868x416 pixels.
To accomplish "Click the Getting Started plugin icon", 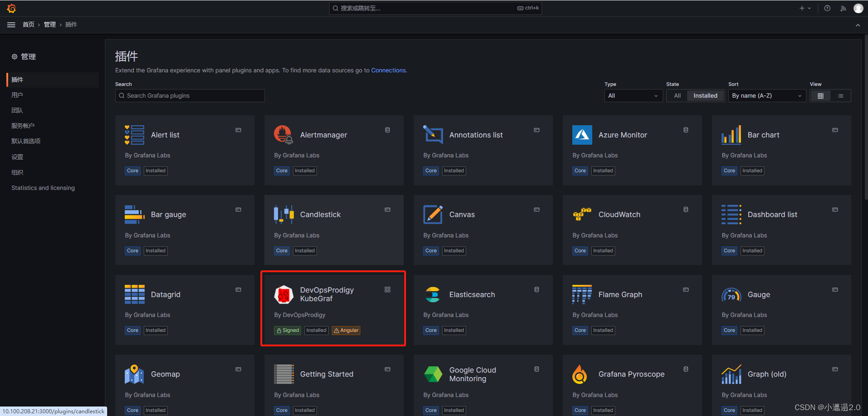I will 284,374.
